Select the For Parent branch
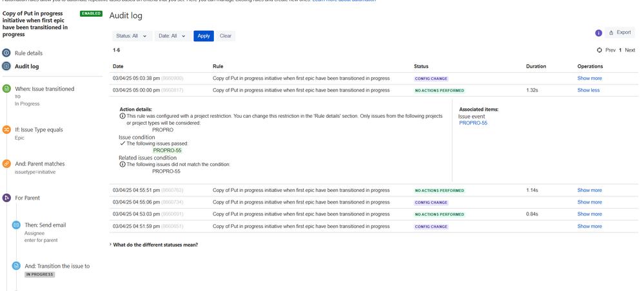The height and width of the screenshot is (291, 644). [28, 198]
